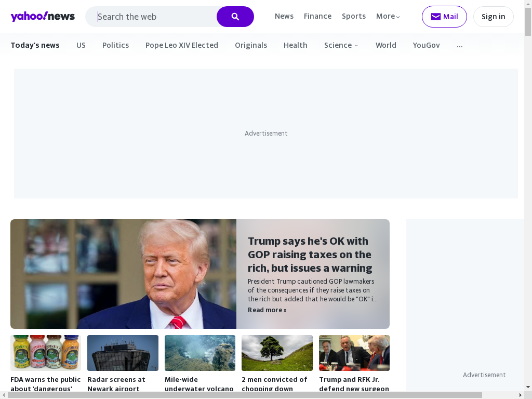Open the Finance section in header

point(317,16)
